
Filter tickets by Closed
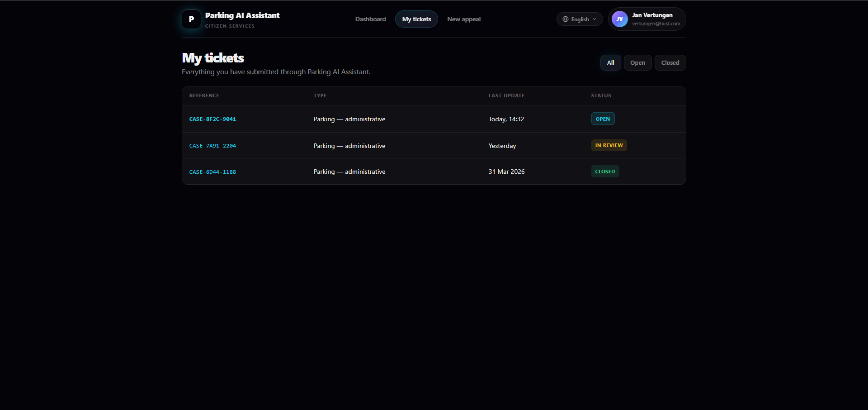[x=670, y=63]
